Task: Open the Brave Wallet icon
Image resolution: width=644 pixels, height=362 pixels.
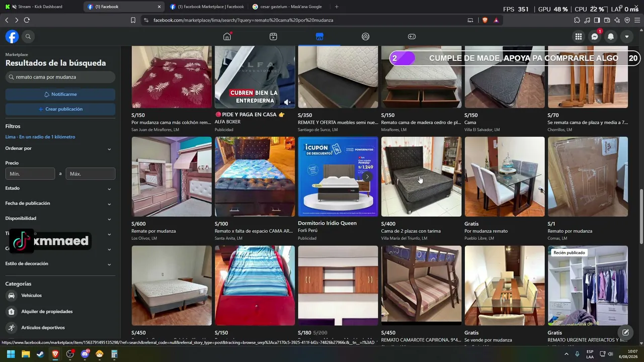Action: [607, 20]
